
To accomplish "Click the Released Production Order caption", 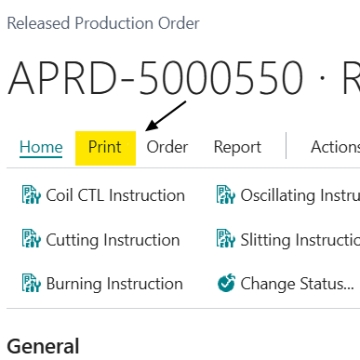I will [103, 24].
